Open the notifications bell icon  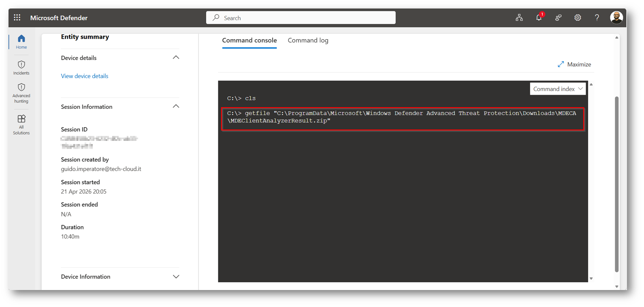click(x=539, y=17)
